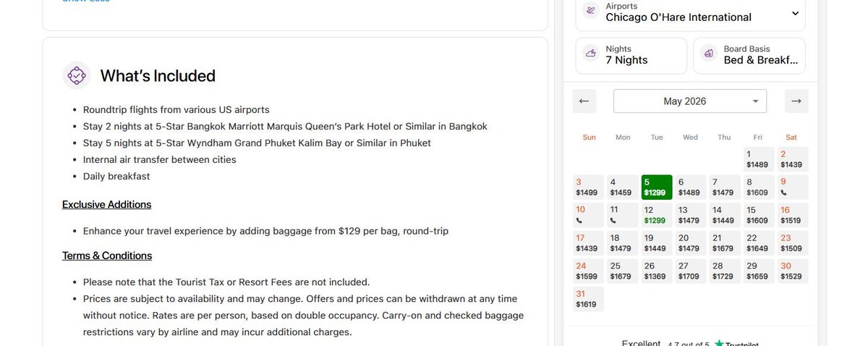868x346 pixels.
Task: Click the Exclusive Additions heading
Action: tap(106, 205)
